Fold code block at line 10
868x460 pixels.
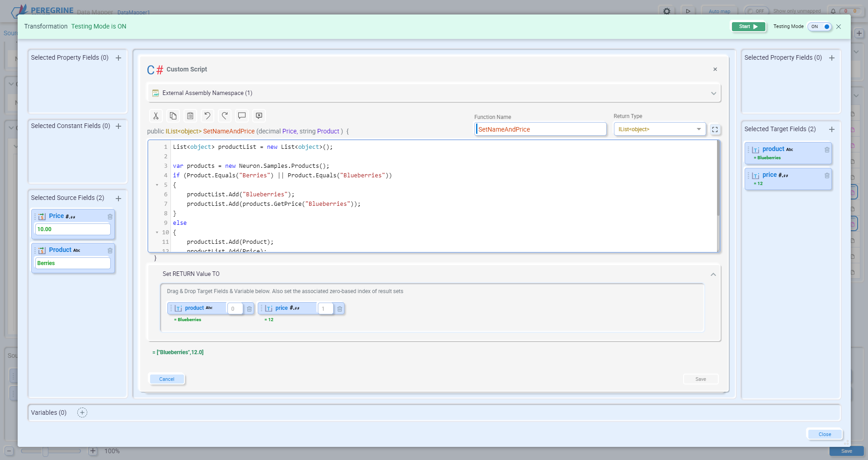point(157,232)
